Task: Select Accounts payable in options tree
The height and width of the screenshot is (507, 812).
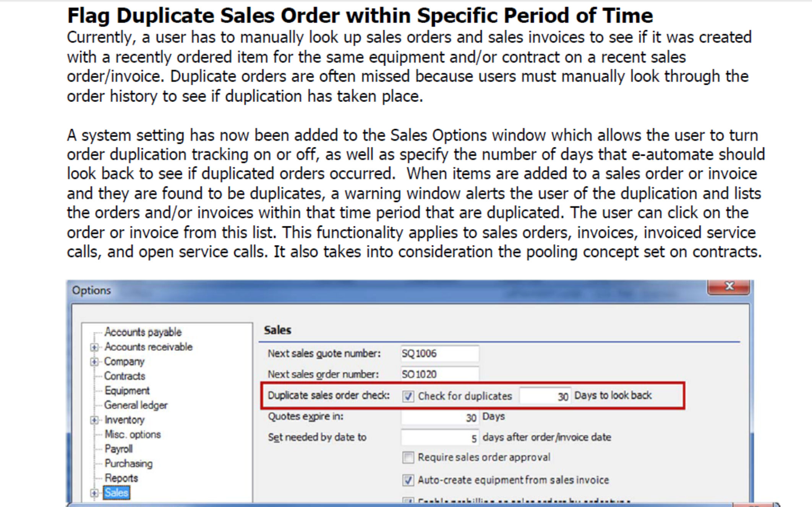Action: click(x=143, y=332)
